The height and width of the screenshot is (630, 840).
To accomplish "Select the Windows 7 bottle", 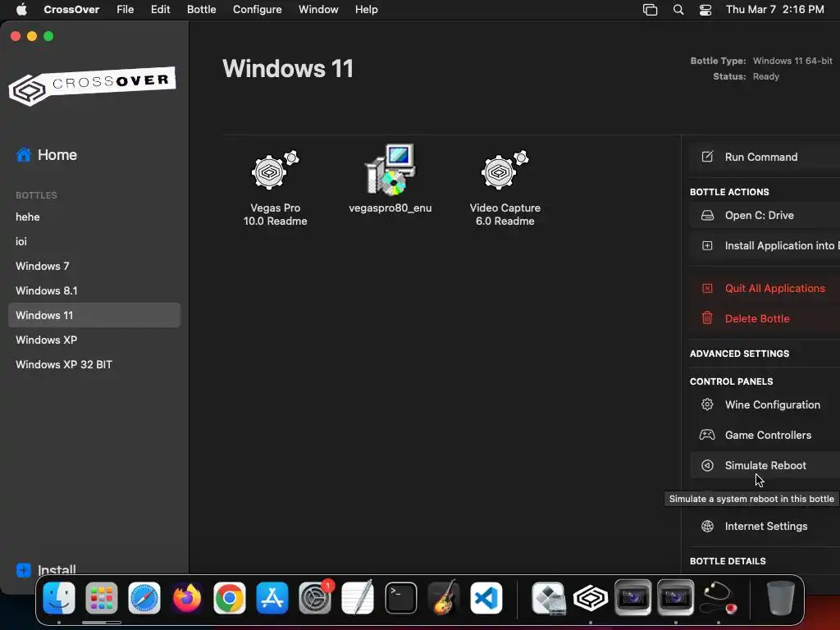I will click(94, 267).
